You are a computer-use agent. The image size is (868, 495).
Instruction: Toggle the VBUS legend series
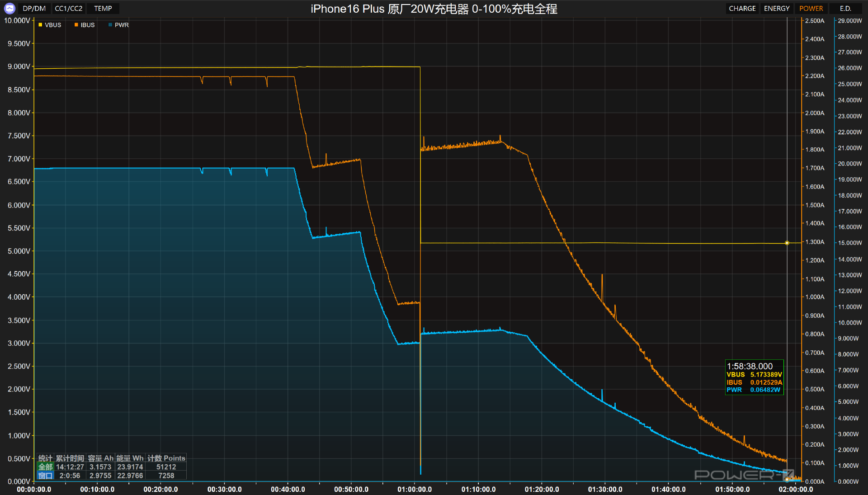50,25
